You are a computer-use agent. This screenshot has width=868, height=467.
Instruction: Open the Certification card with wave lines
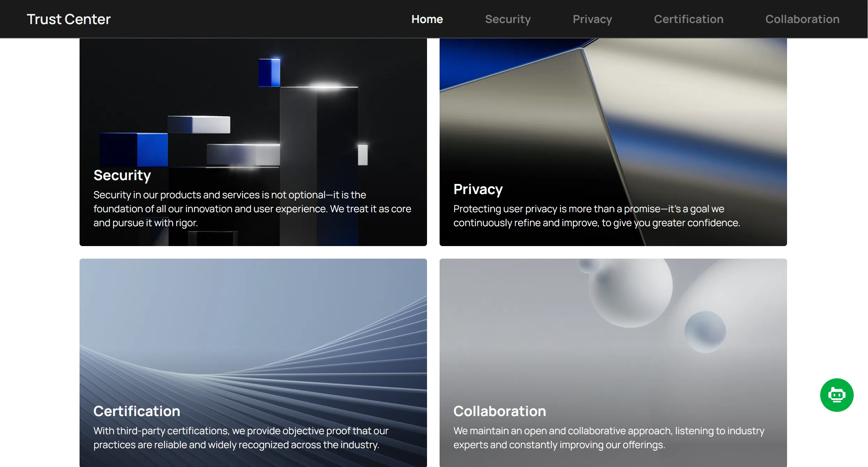[x=253, y=363]
